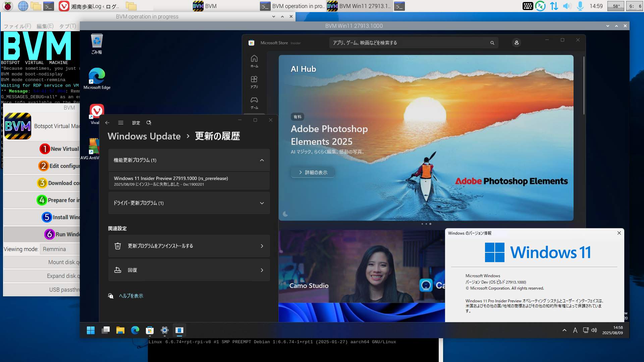Open the terminal launcher in top panel
This screenshot has width=644, height=362.
pos(49,6)
